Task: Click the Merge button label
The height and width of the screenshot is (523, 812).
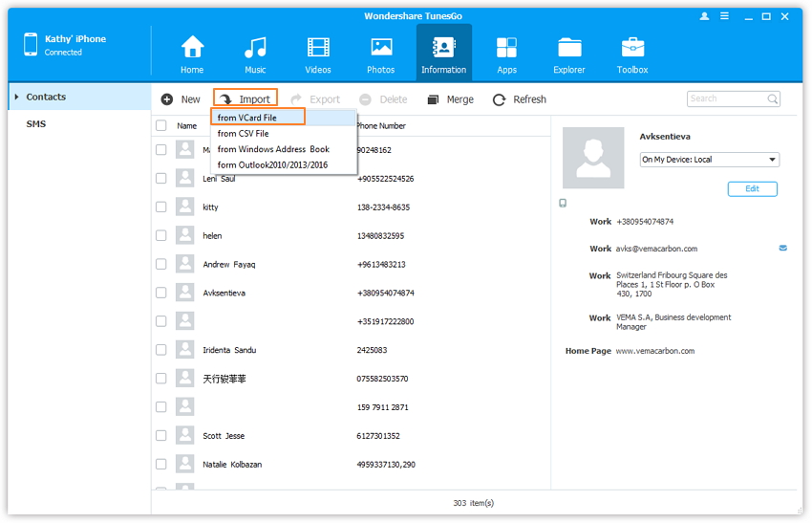Action: [x=459, y=99]
